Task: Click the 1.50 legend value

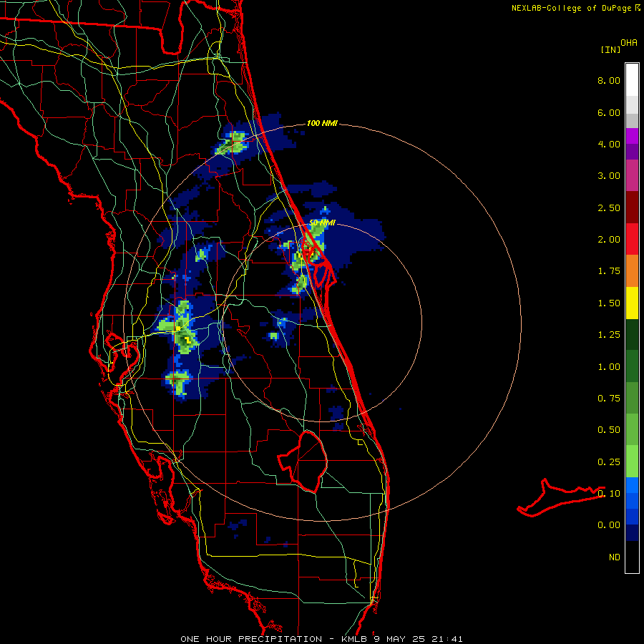Action: coord(609,303)
